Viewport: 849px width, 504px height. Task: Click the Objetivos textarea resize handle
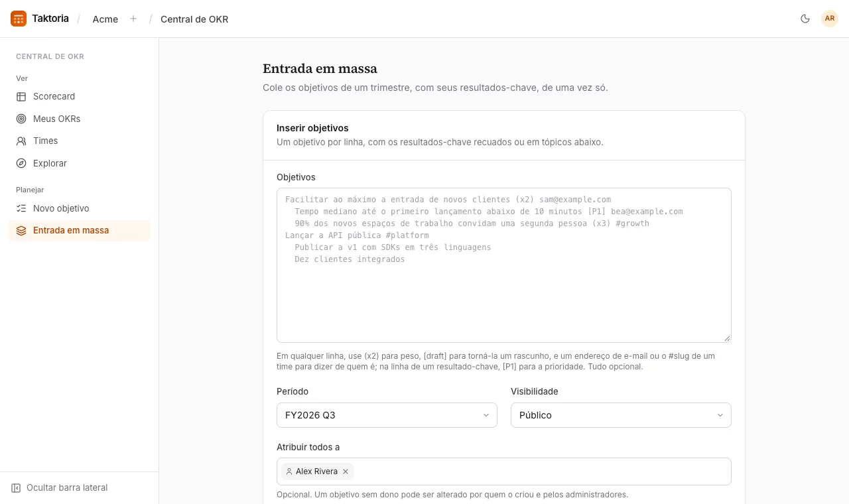(727, 338)
